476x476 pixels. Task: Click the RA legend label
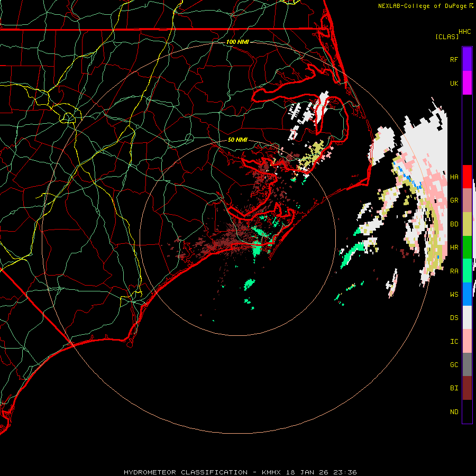[454, 271]
